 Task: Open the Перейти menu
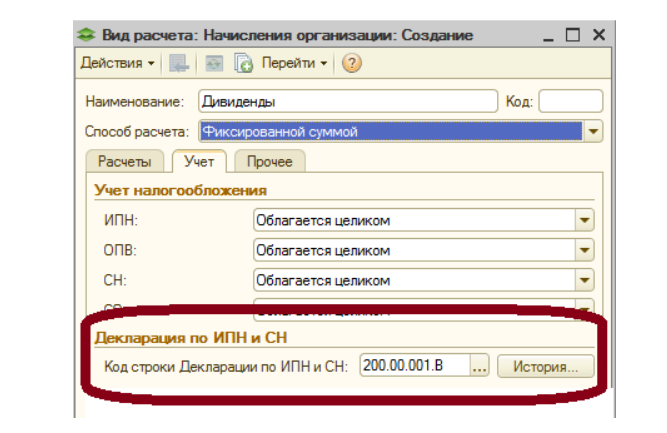click(x=294, y=63)
